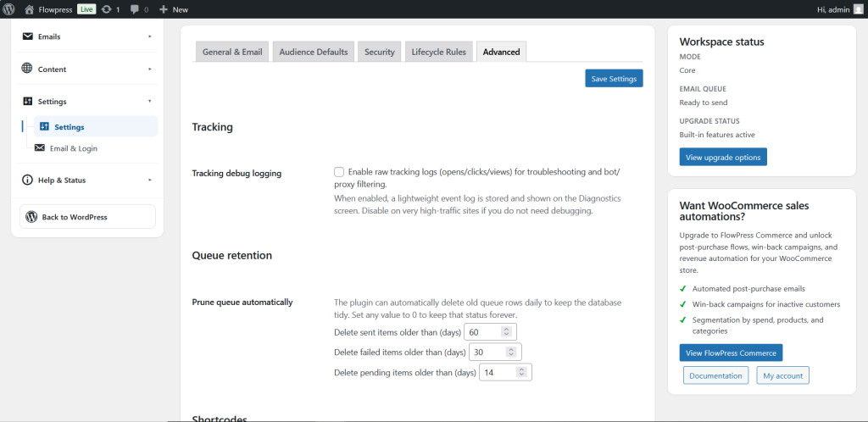Click the Queue retention heading
This screenshot has width=868, height=422.
[232, 255]
